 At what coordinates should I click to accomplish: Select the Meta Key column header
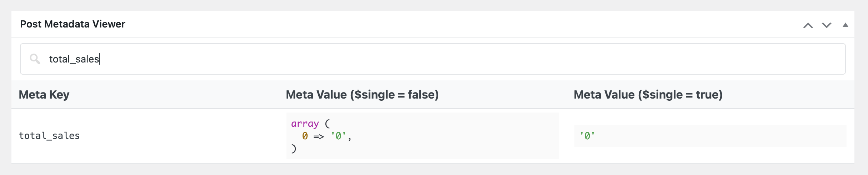[44, 95]
